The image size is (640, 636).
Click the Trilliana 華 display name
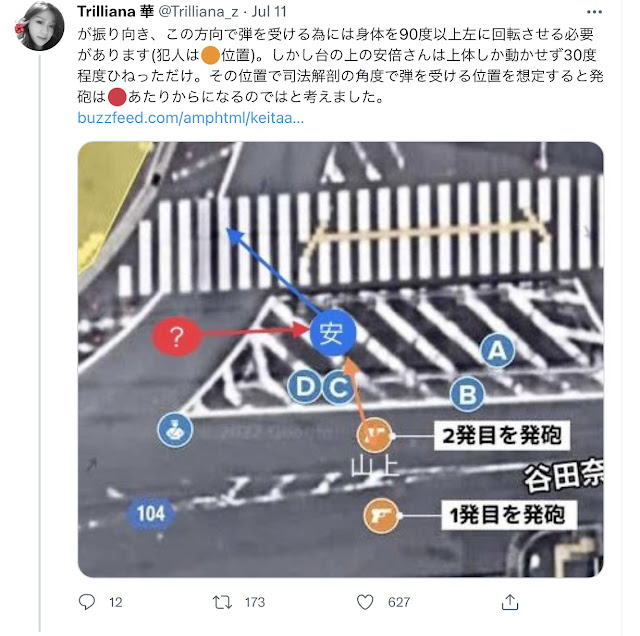click(116, 11)
